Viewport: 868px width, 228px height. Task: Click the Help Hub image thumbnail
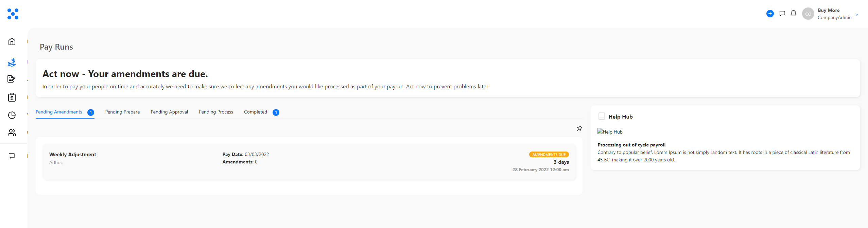pyautogui.click(x=610, y=132)
